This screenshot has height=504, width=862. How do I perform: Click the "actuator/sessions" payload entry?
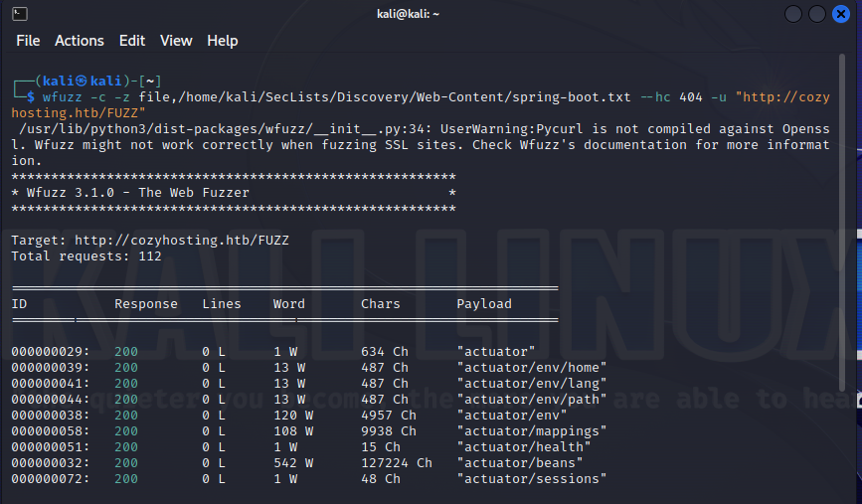[531, 479]
